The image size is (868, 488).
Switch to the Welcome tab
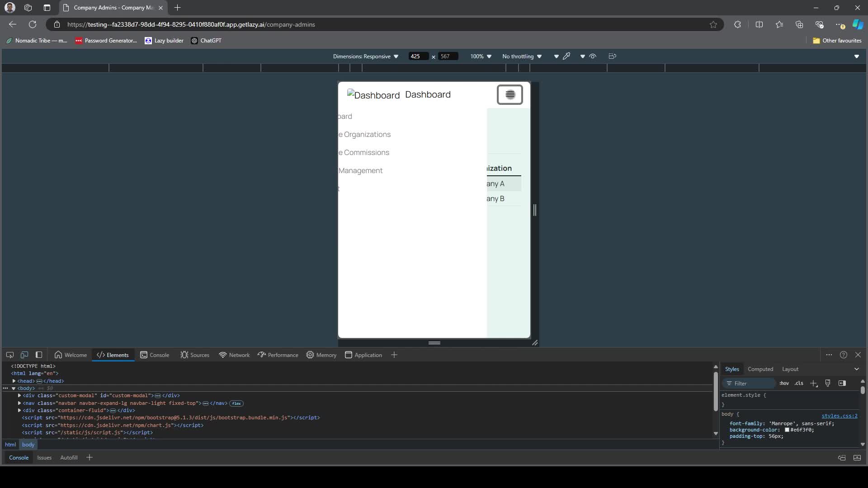71,355
